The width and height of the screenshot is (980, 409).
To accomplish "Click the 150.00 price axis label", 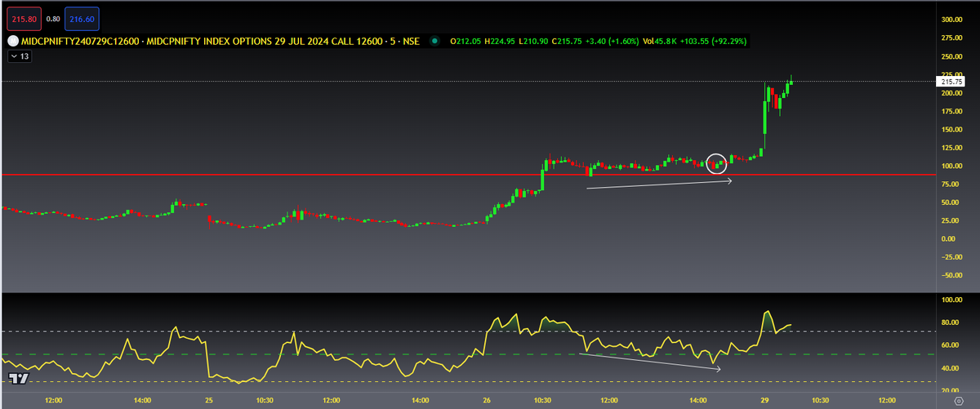I will 952,129.
